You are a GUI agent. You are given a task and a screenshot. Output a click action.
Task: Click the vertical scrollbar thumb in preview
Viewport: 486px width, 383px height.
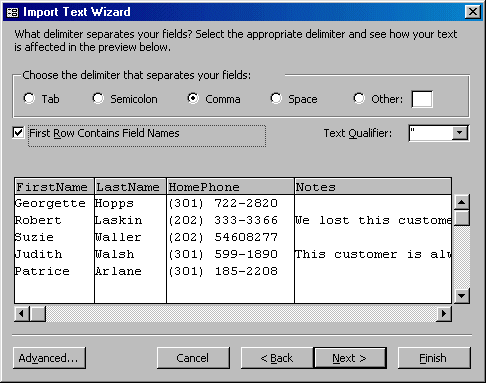[x=462, y=218]
